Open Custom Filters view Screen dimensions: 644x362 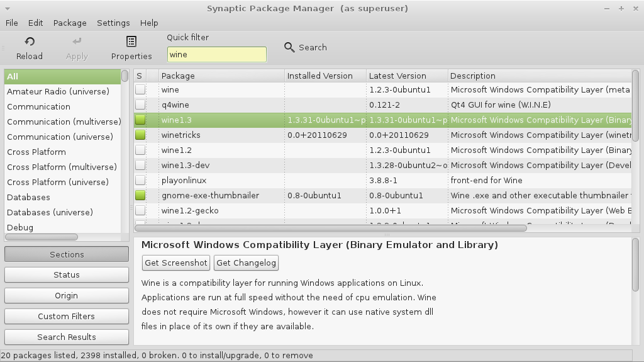pos(67,316)
